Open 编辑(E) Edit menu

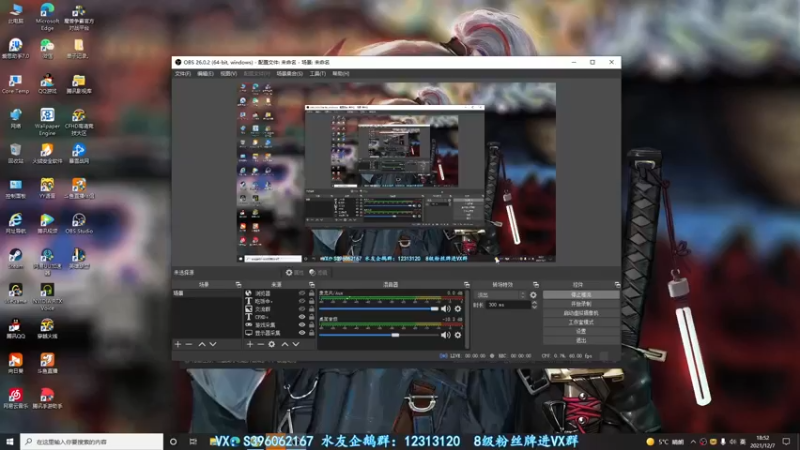205,74
